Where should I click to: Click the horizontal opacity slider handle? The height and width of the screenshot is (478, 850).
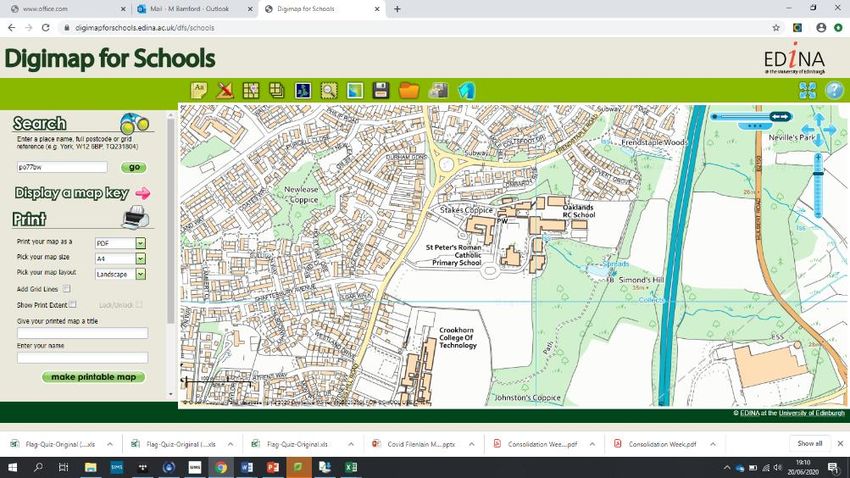[781, 117]
